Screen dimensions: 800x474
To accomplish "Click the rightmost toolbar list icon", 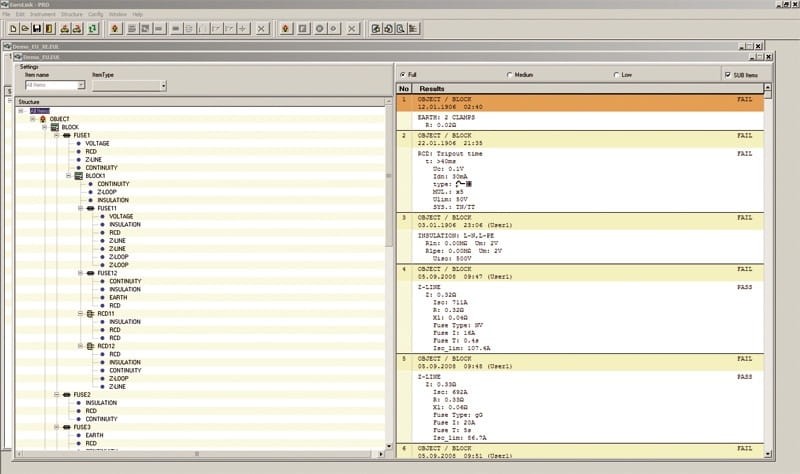I will tap(413, 29).
